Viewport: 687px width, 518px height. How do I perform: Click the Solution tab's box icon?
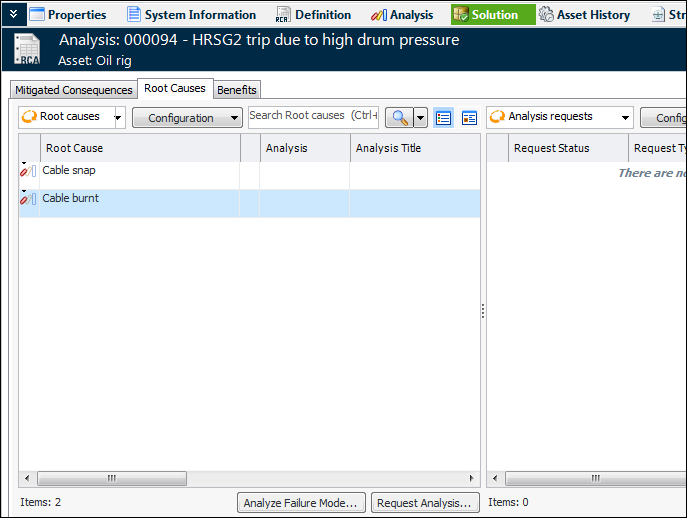(460, 14)
